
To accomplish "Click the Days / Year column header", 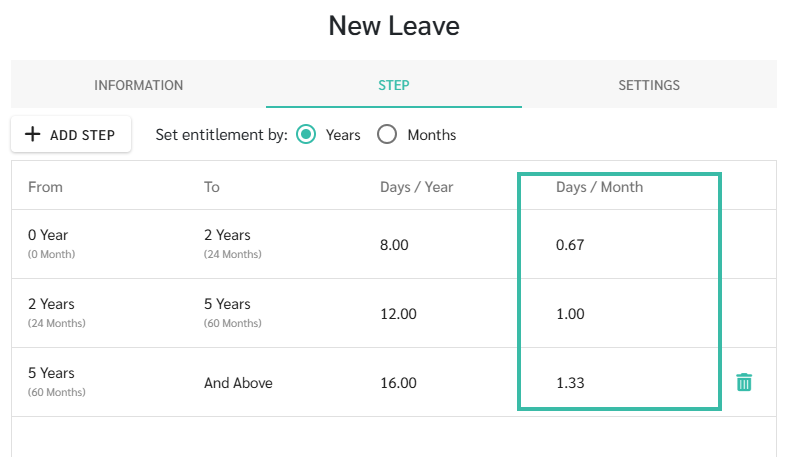I will click(416, 187).
